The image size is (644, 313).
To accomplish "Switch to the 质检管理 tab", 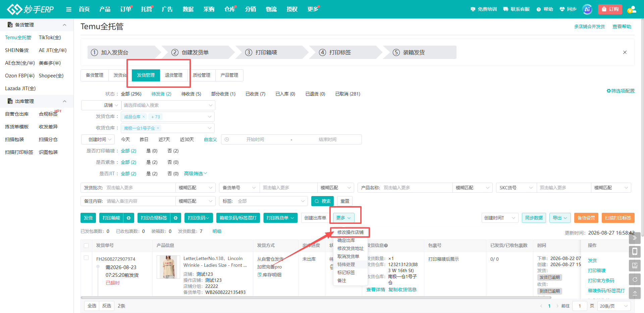I will (202, 75).
